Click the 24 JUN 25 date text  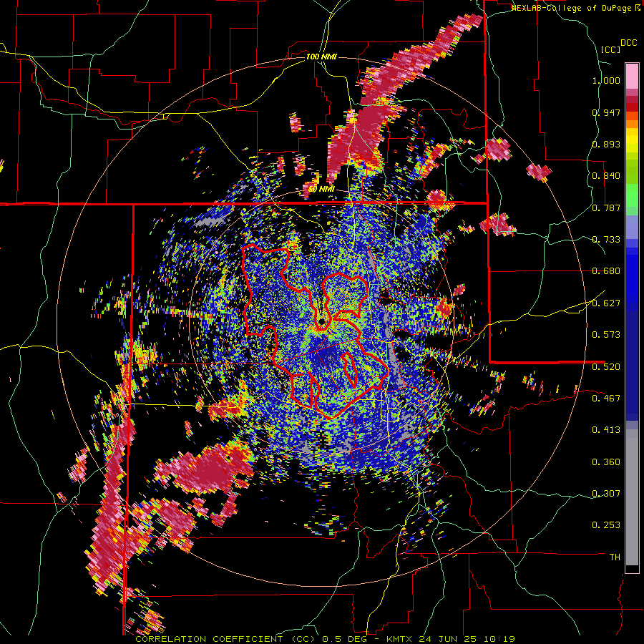[447, 639]
